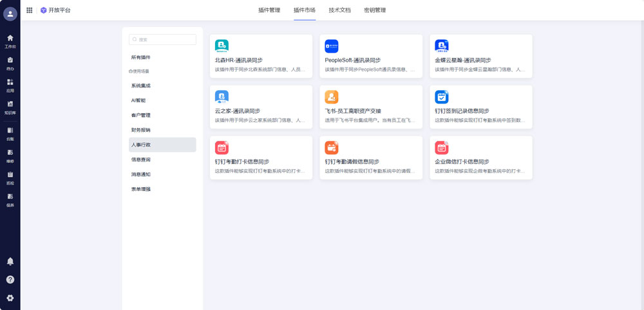Click the user avatar icon
The height and width of the screenshot is (310, 644).
(10, 14)
